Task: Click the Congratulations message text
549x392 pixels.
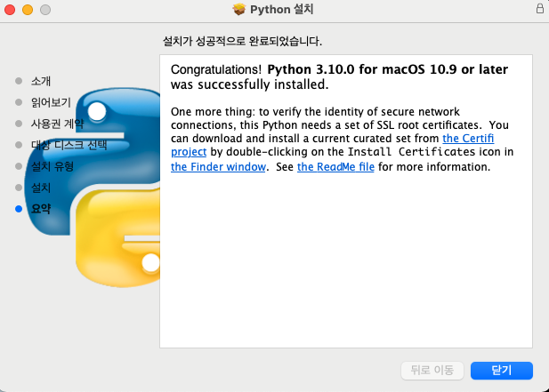Action: [339, 77]
